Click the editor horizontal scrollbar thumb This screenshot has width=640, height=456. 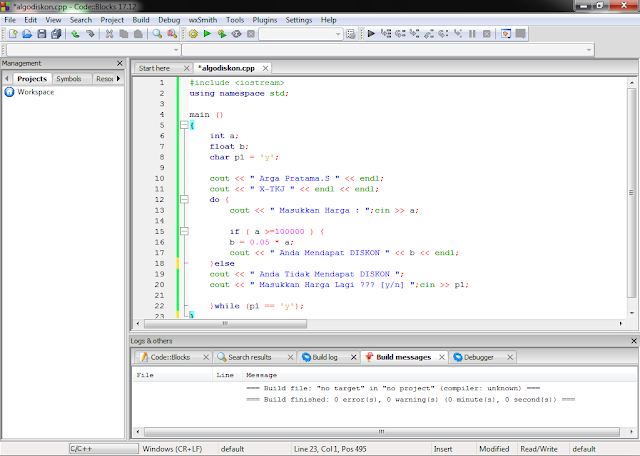tap(225, 323)
